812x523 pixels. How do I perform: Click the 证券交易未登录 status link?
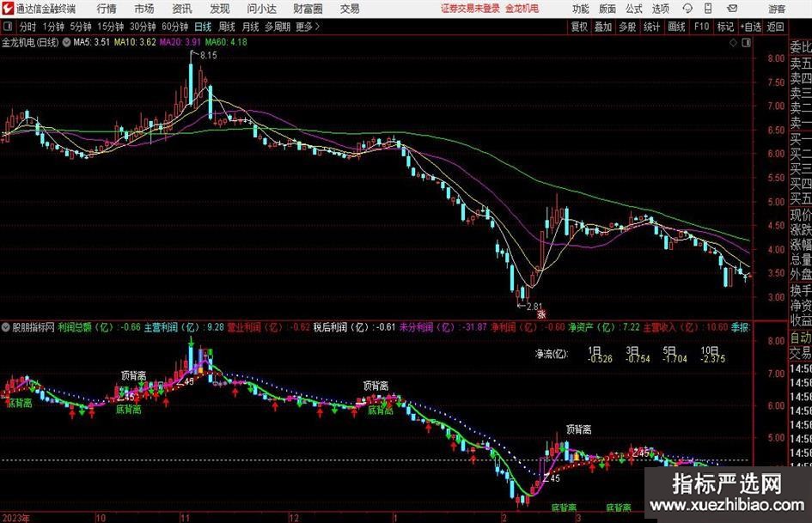pyautogui.click(x=470, y=9)
